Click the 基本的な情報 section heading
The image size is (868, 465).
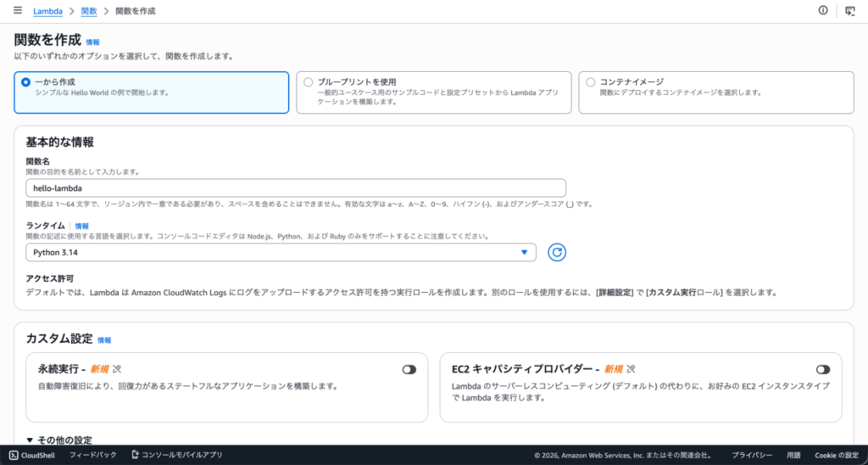pos(60,142)
